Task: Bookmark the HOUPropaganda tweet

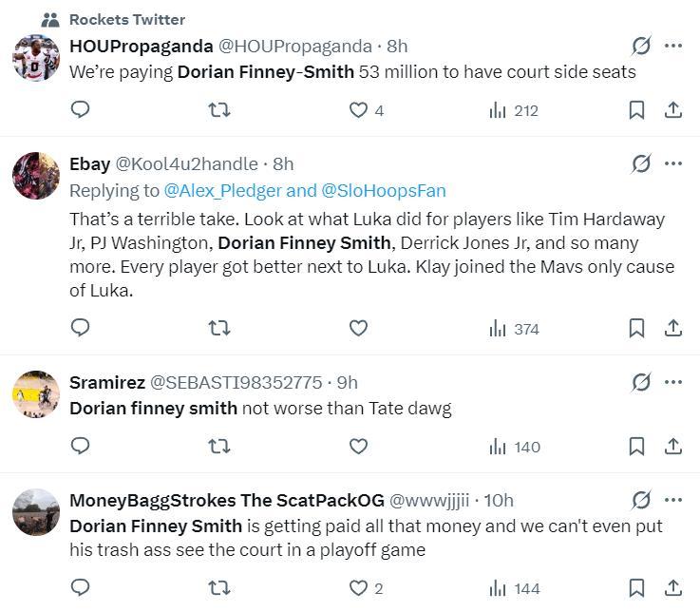Action: [x=636, y=110]
